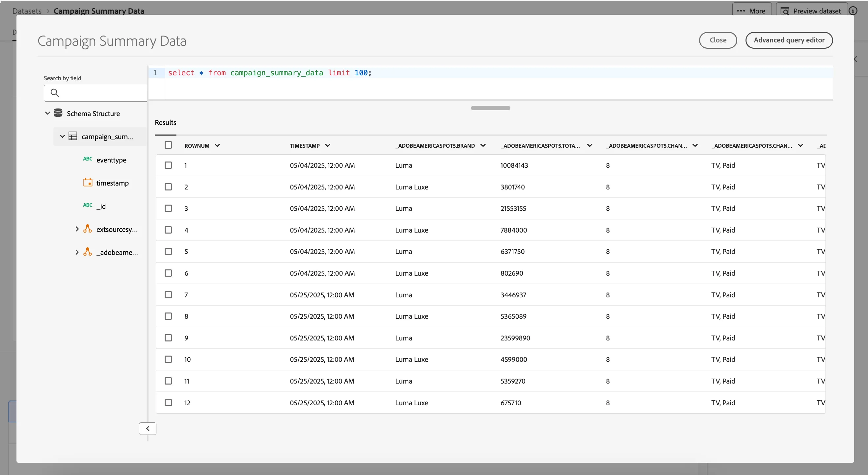This screenshot has height=475, width=868.
Task: Check the checkbox for row 4
Action: pos(168,230)
